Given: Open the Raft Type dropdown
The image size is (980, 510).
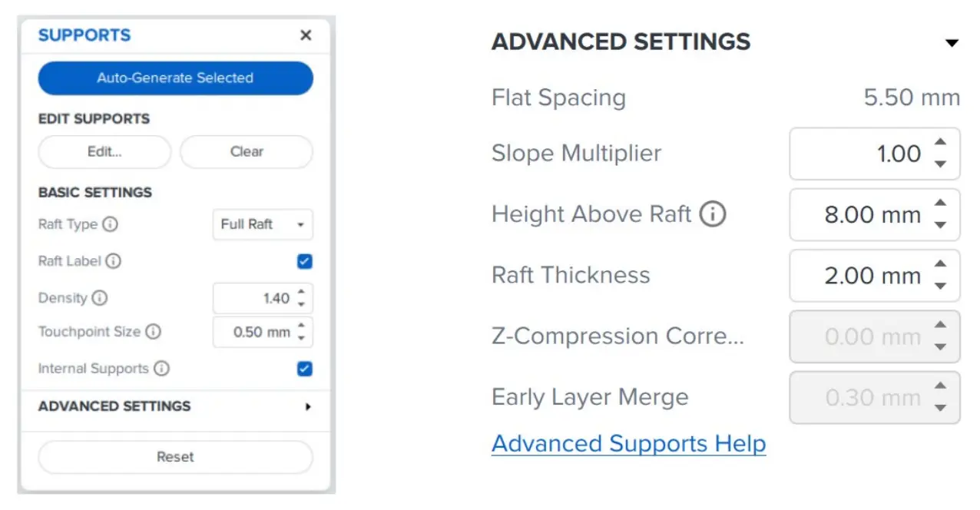Looking at the screenshot, I should [x=263, y=225].
